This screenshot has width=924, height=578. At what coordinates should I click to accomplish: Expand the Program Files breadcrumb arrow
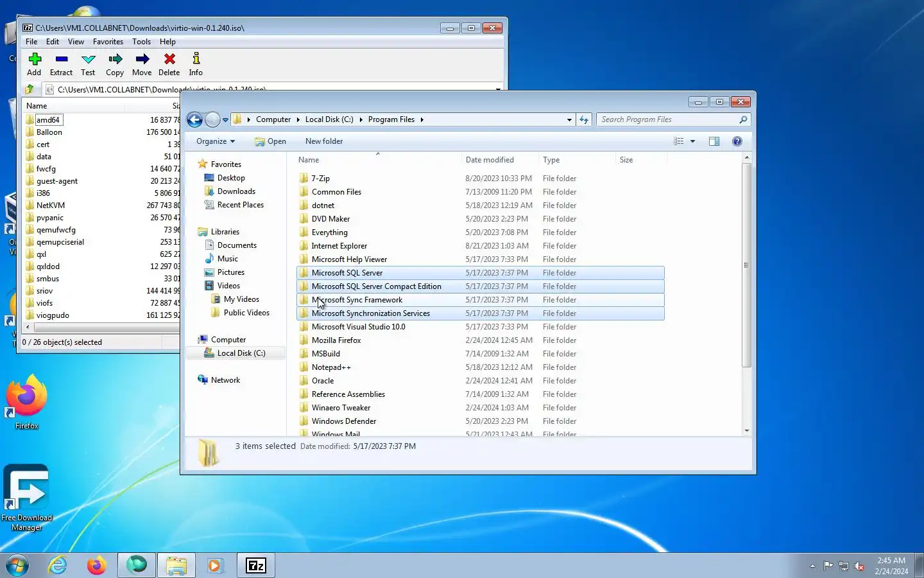coord(422,119)
